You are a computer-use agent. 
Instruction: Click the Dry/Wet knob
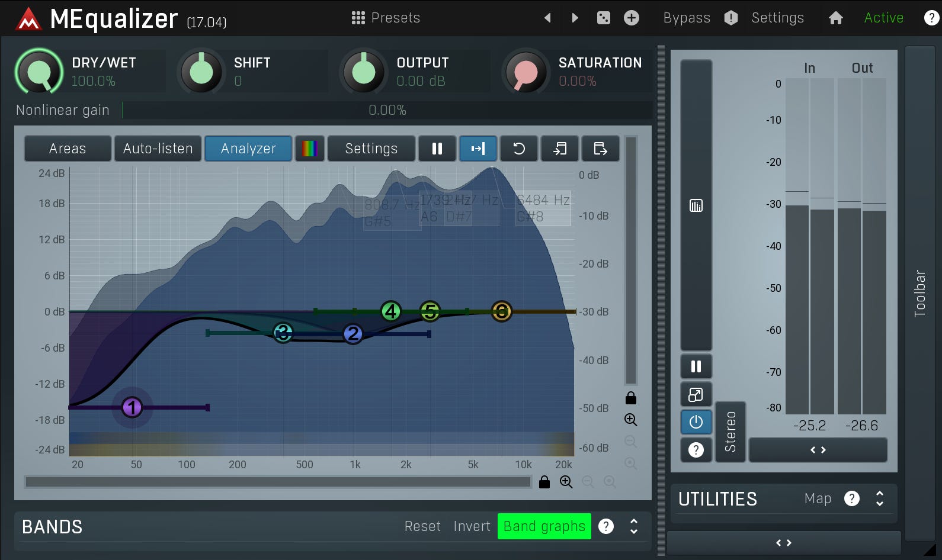click(39, 72)
